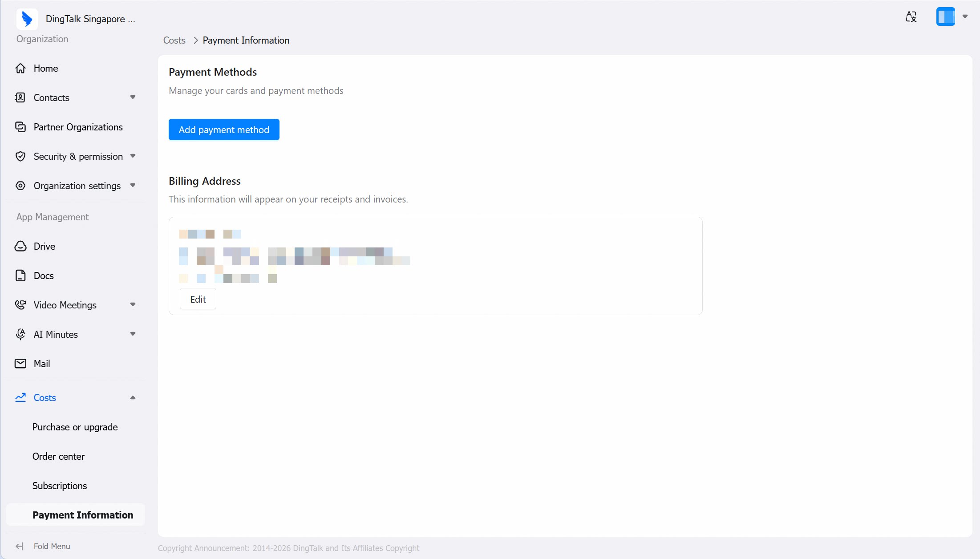Image resolution: width=980 pixels, height=559 pixels.
Task: Click the Payment Methods heading
Action: pyautogui.click(x=213, y=72)
